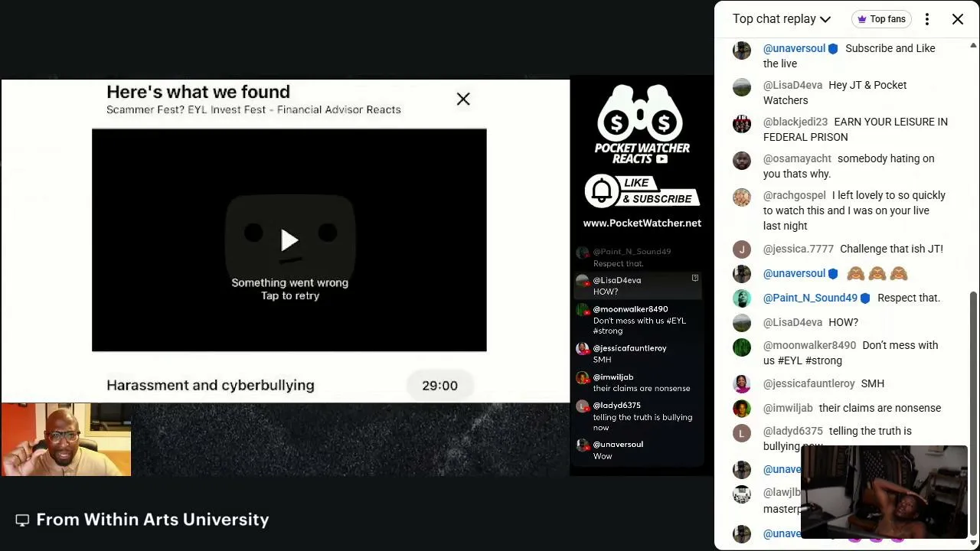Click the www.PocketWatcher.net address in the video
This screenshot has height=551, width=980.
[642, 223]
